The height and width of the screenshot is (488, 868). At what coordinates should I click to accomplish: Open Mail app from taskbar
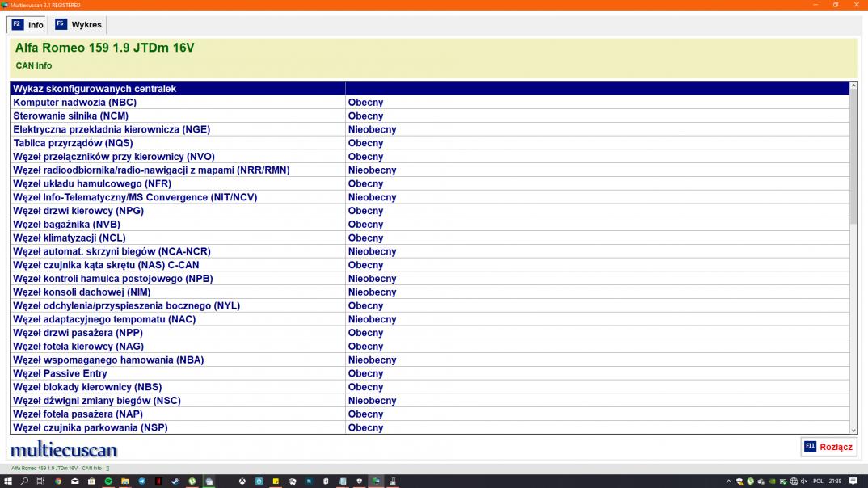(74, 482)
